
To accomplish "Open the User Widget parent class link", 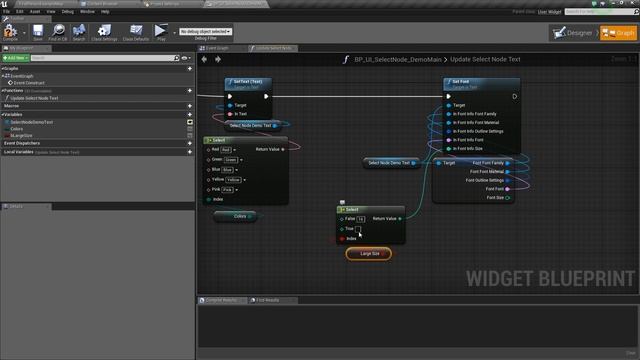I will pyautogui.click(x=549, y=12).
